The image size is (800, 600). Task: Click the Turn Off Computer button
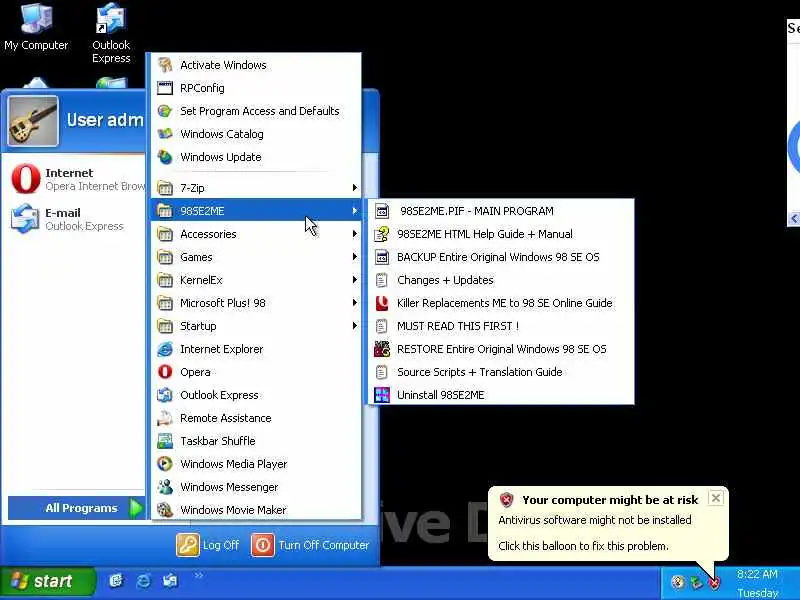pos(310,545)
